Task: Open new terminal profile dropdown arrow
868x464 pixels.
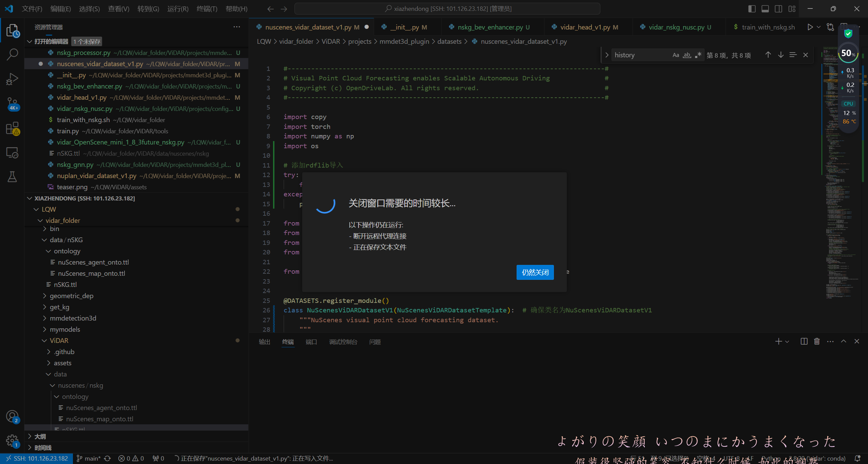Action: (787, 342)
